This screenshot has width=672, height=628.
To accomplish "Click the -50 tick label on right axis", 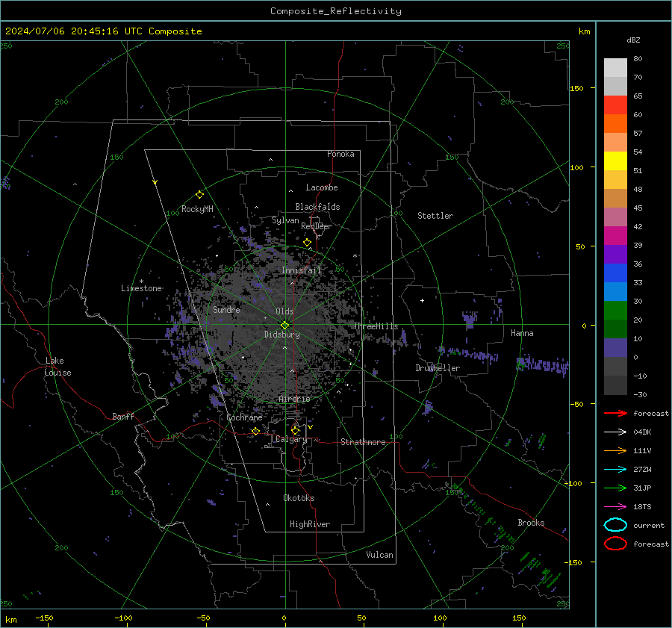I will pos(579,404).
